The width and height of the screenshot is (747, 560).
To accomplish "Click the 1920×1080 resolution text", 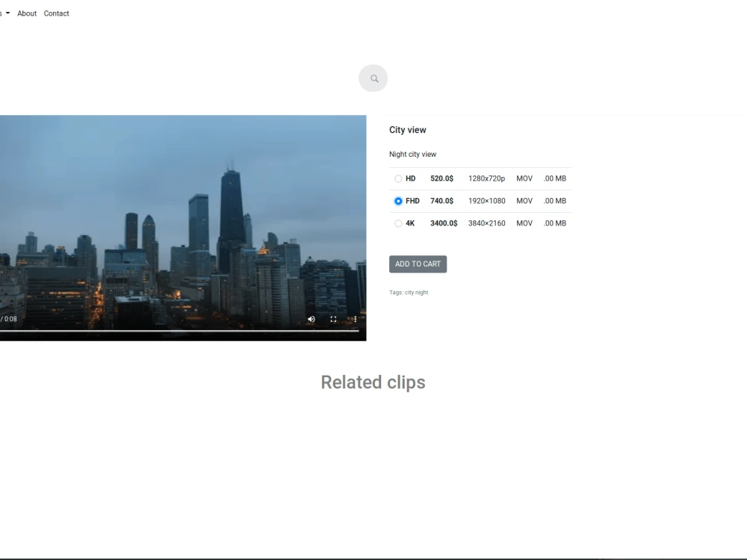I will click(x=486, y=201).
